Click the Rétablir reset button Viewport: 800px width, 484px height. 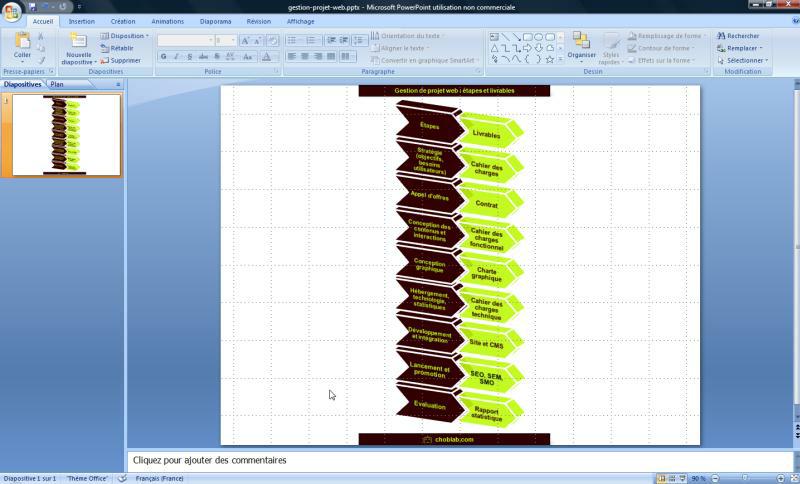117,48
